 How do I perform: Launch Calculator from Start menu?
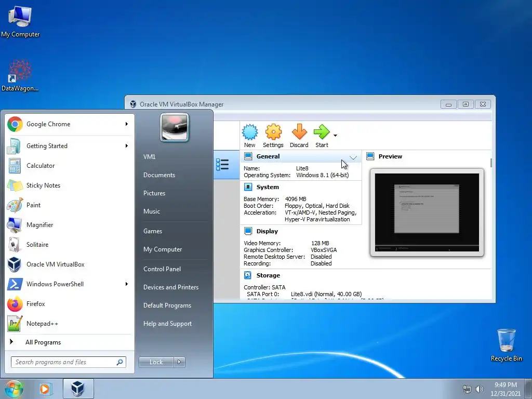pos(68,166)
